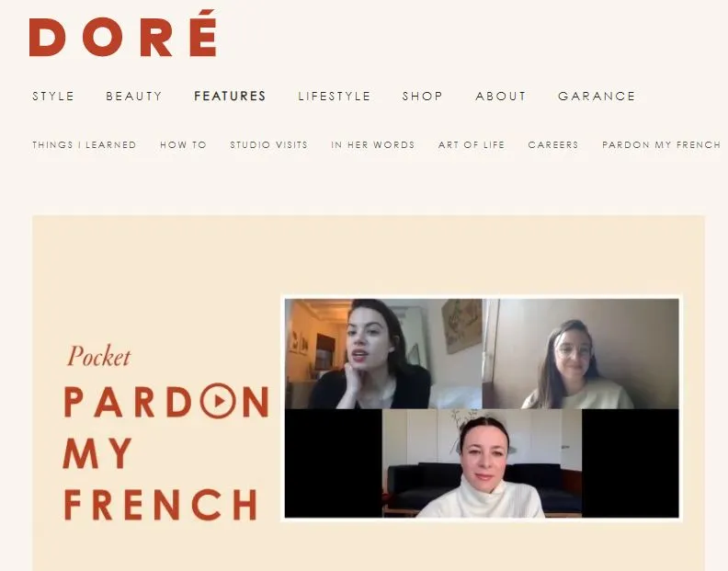Viewport: 728px width, 571px height.
Task: Open the About page
Action: pyautogui.click(x=500, y=97)
